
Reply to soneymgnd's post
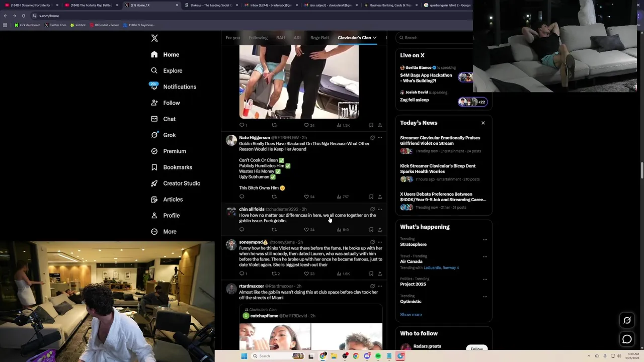point(243,274)
